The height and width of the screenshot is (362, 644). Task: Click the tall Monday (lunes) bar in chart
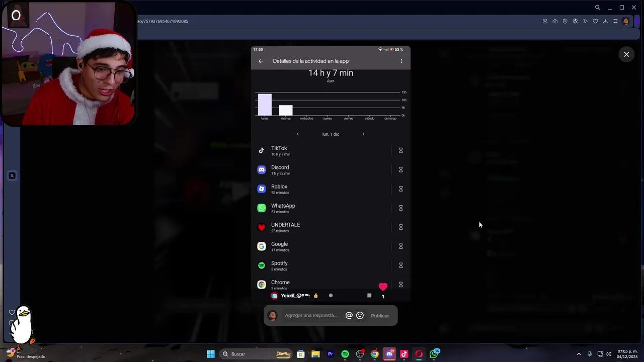pos(265,105)
